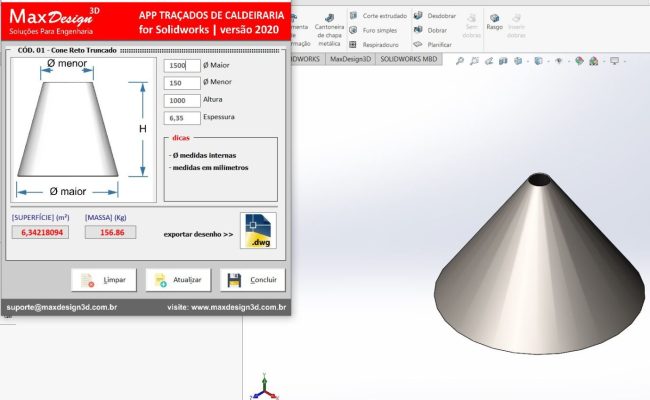This screenshot has height=400, width=650.
Task: Click the DWG export drawing icon
Action: tap(258, 231)
